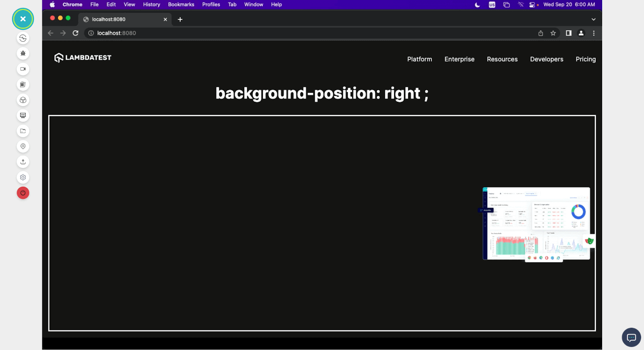Click the dashboard background image
This screenshot has width=644, height=350.
click(x=537, y=224)
